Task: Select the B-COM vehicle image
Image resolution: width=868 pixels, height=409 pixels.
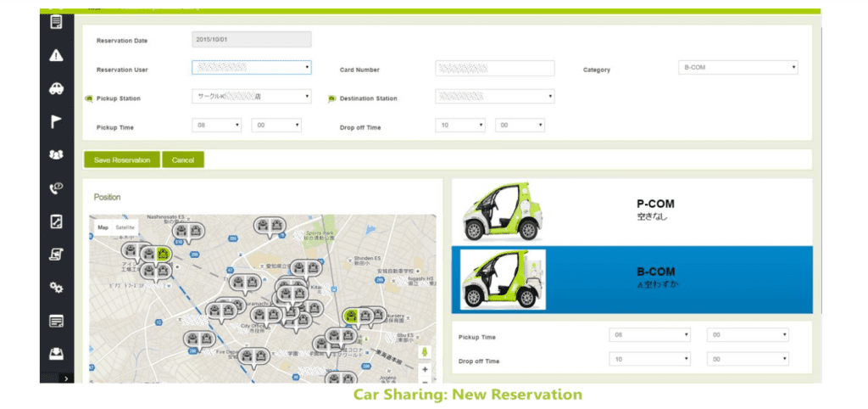Action: point(503,280)
